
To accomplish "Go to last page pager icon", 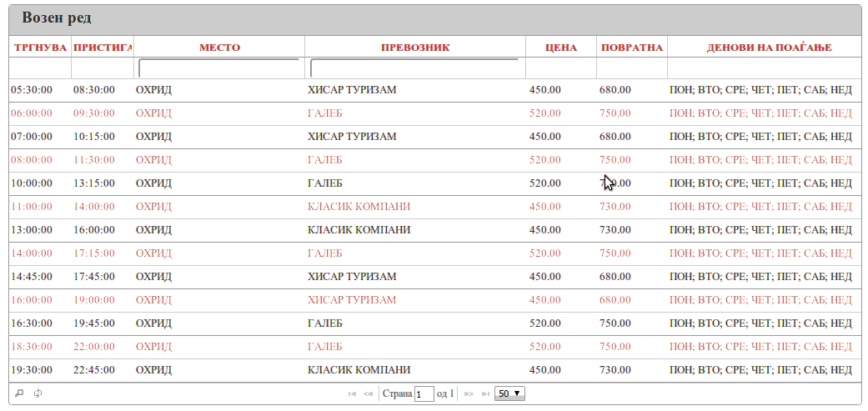I will point(485,393).
